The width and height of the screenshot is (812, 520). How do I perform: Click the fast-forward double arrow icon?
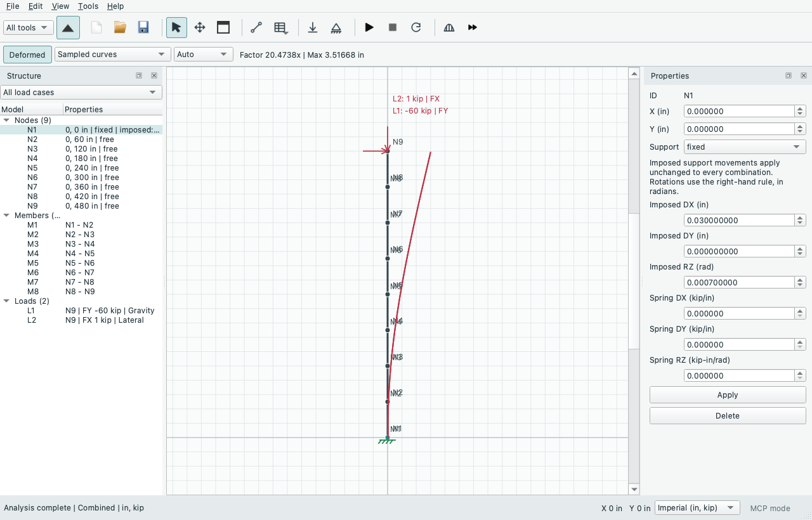tap(473, 28)
